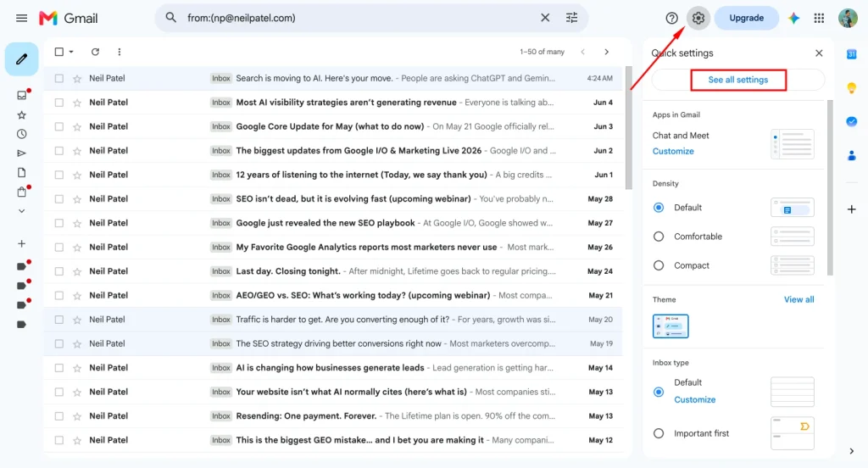Open Google Keep lightbulb icon
This screenshot has height=468, width=868.
(851, 87)
